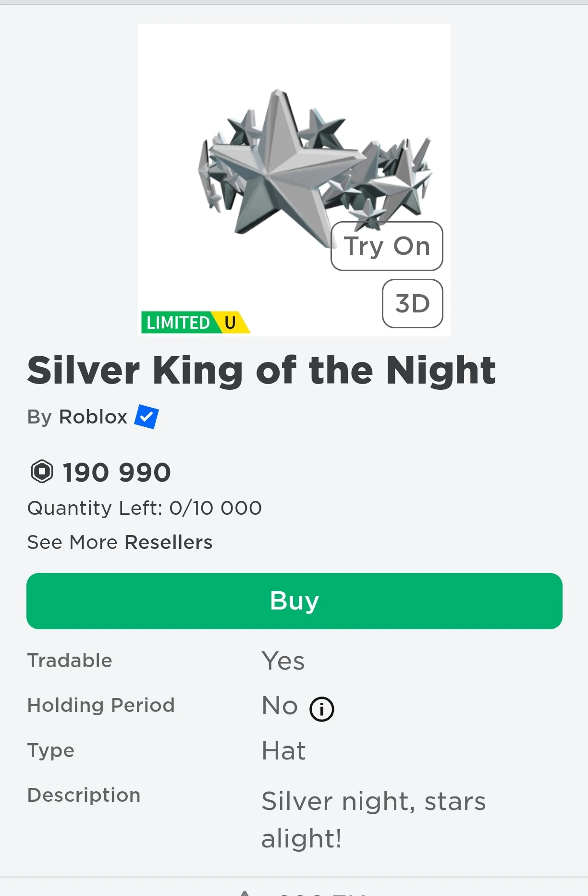Viewport: 588px width, 896px height.
Task: Click the verified badge next to Roblox
Action: click(147, 417)
